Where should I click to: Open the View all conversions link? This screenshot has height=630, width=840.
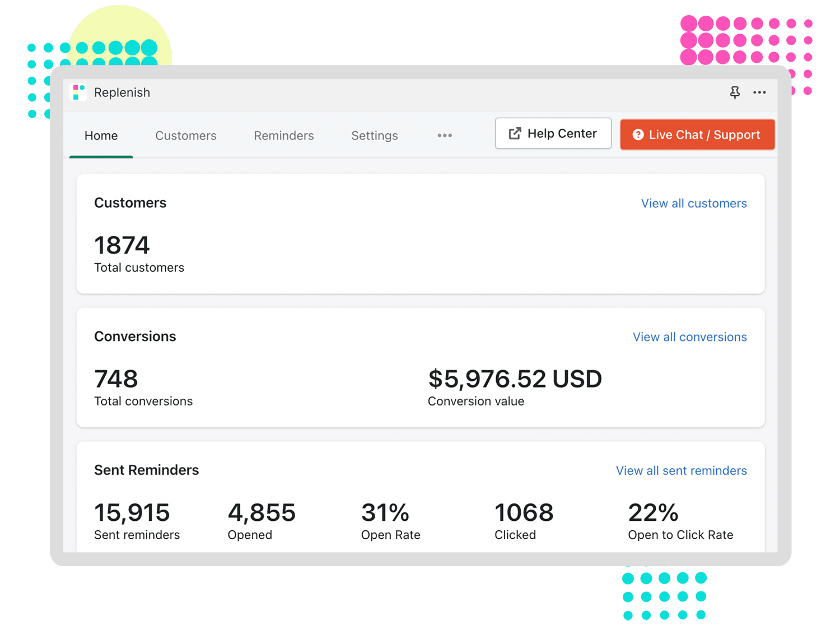coord(689,337)
